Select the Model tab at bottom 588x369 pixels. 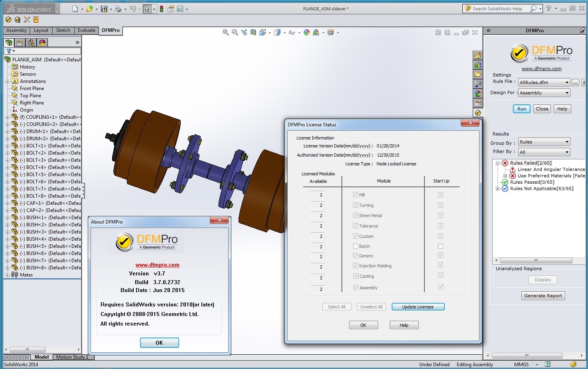(41, 357)
